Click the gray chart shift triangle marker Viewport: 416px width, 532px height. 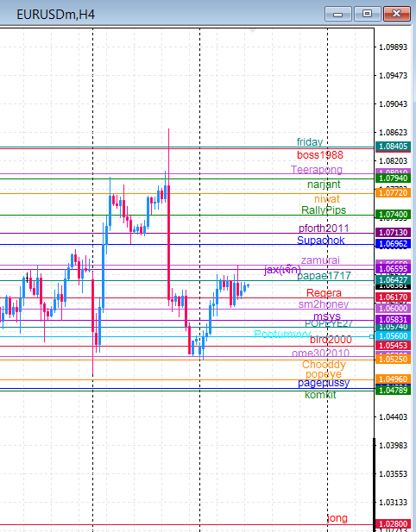(x=252, y=31)
